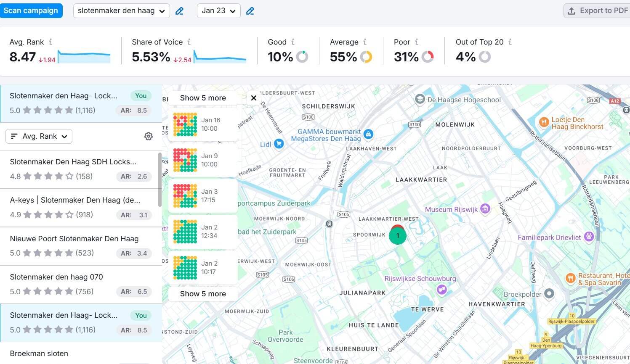Open info tooltip for Good metric
This screenshot has height=364, width=630.
[x=293, y=42]
